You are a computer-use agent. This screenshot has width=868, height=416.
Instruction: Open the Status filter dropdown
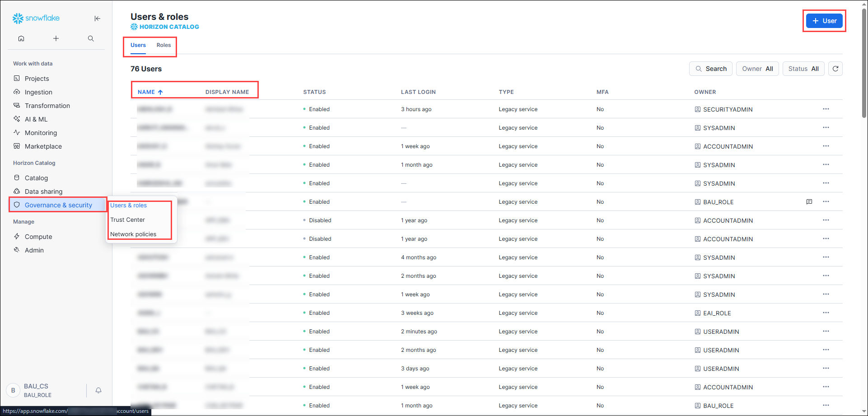pos(803,69)
